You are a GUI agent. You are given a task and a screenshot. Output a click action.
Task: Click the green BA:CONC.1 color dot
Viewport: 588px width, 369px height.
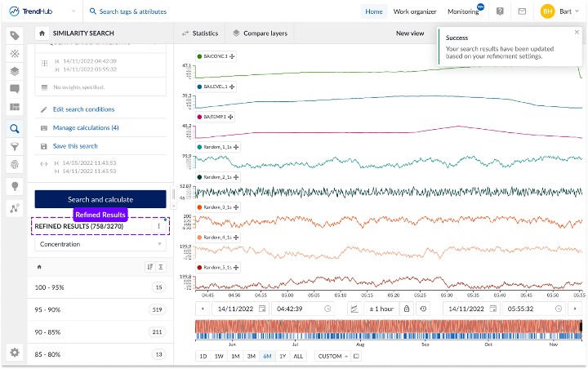199,56
